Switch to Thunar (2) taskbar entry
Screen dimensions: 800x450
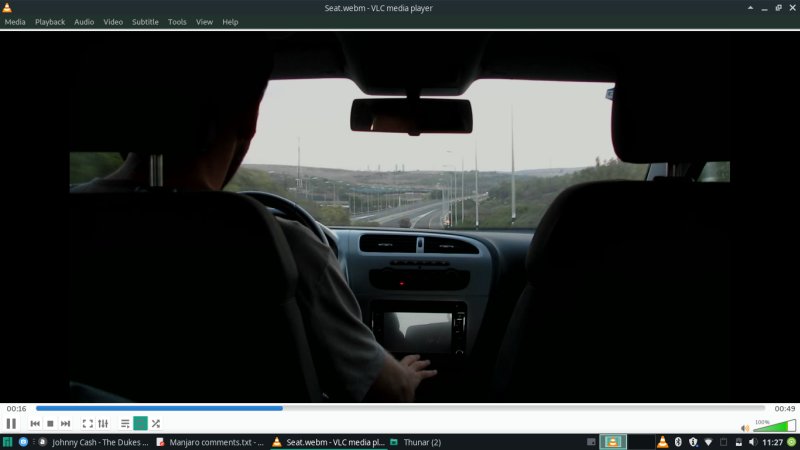click(x=416, y=442)
